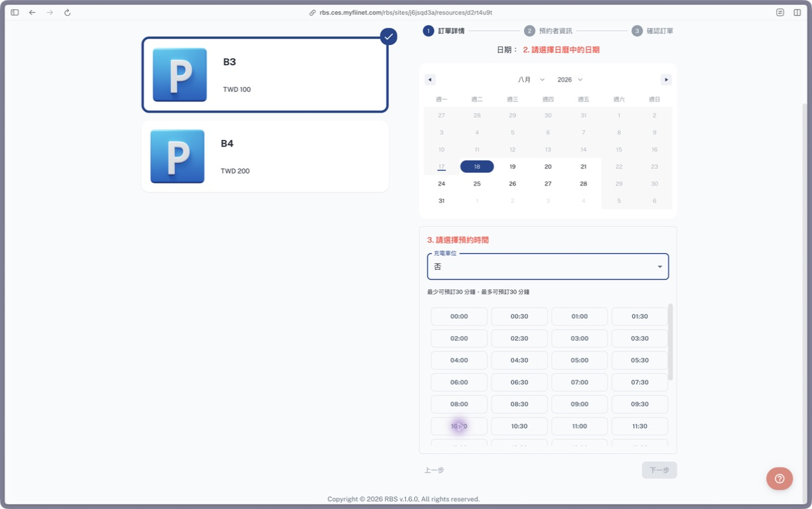Screen dimensions: 812x509
Task: Reload the current page
Action: pos(67,13)
